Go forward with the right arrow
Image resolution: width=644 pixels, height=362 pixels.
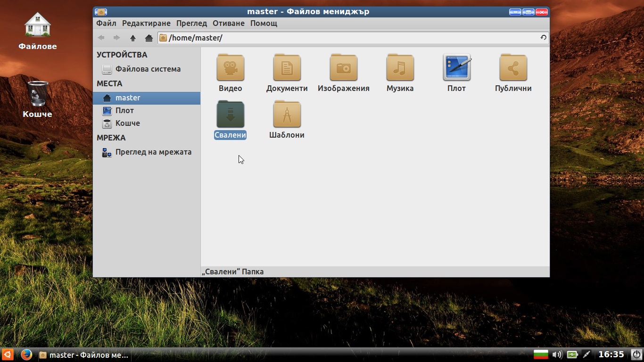pos(116,38)
